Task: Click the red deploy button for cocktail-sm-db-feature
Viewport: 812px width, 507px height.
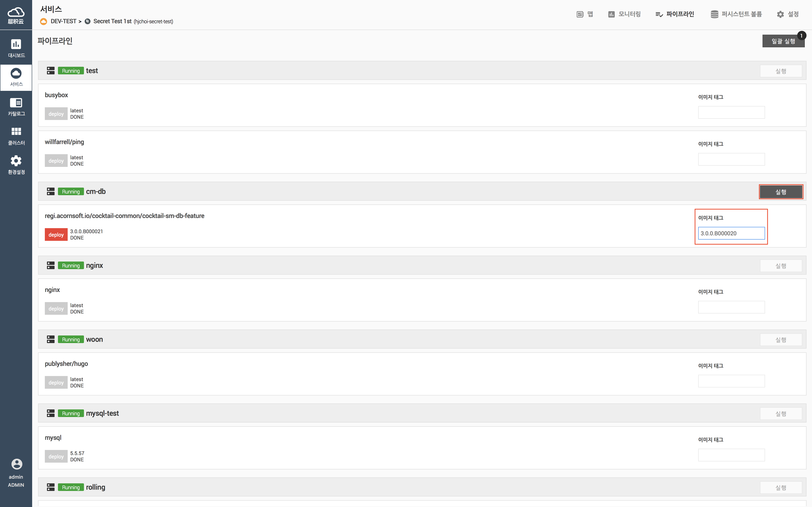Action: point(56,234)
